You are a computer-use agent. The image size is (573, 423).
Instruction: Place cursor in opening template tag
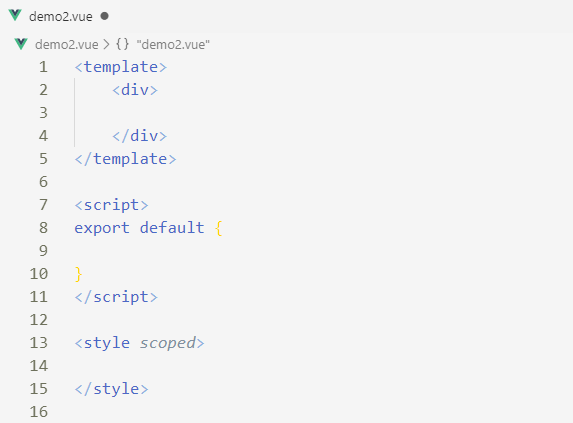click(x=121, y=67)
